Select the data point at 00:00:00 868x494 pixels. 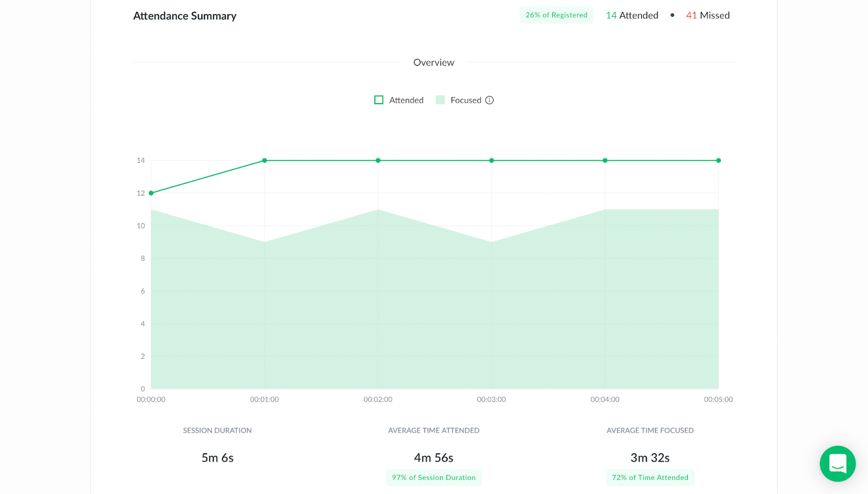[151, 193]
